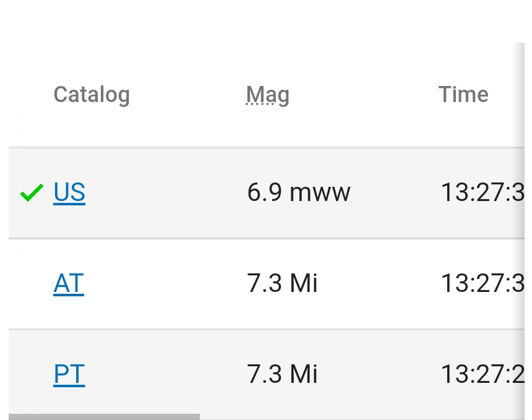The height and width of the screenshot is (420, 532).
Task: Open the AT catalog link
Action: 69,283
